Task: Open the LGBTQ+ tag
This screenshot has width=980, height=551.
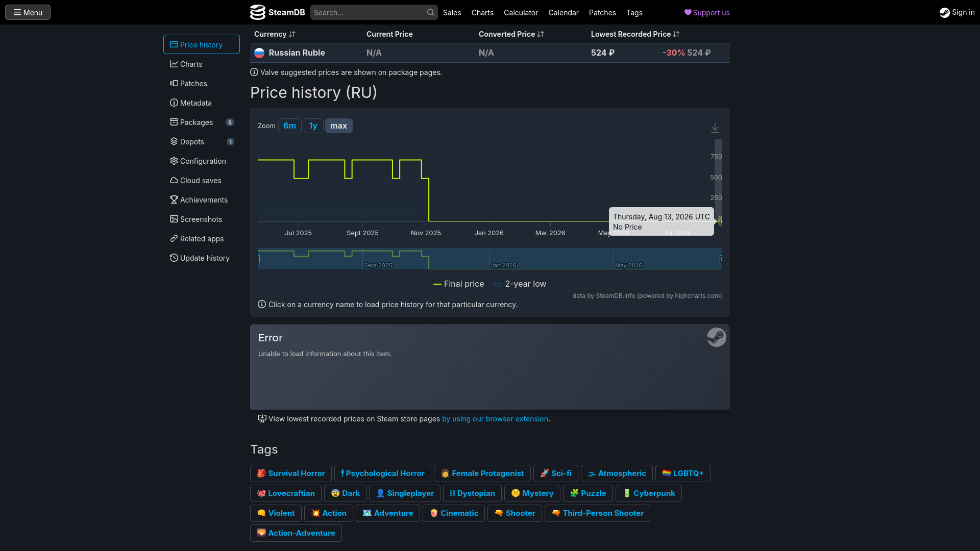Action: pos(683,473)
